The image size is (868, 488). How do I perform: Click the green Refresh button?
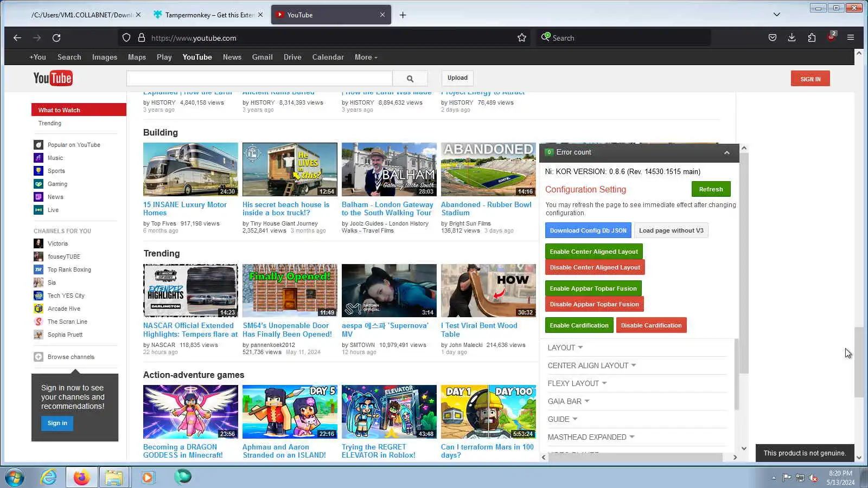click(x=711, y=189)
